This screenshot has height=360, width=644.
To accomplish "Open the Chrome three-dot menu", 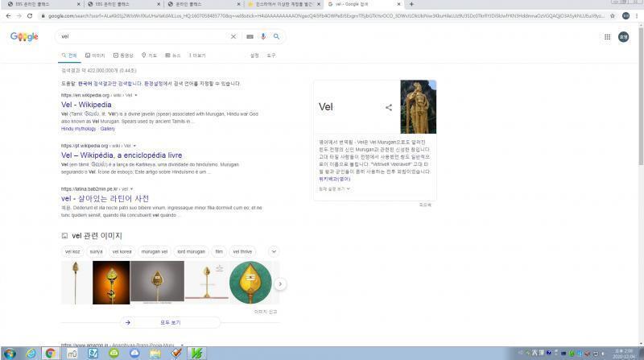I will click(x=637, y=15).
